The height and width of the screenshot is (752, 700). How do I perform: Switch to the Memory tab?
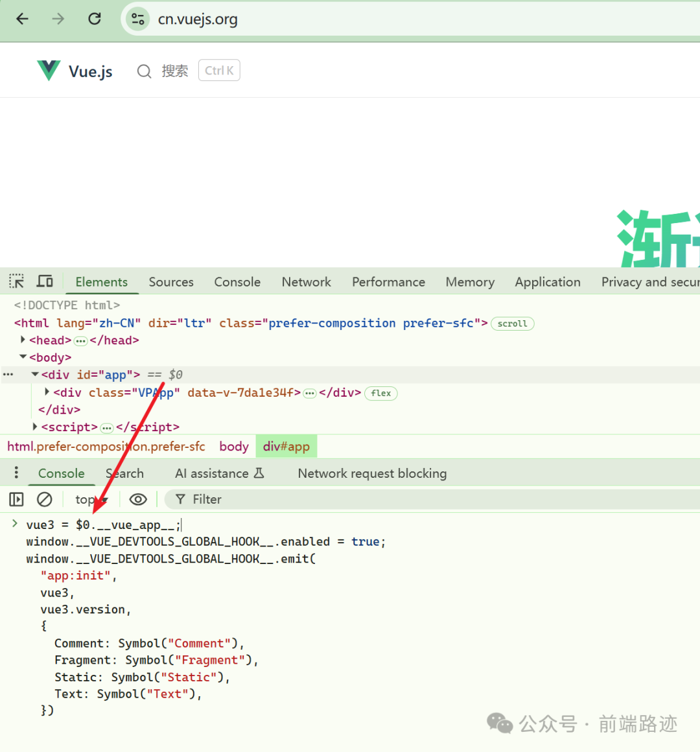tap(470, 282)
